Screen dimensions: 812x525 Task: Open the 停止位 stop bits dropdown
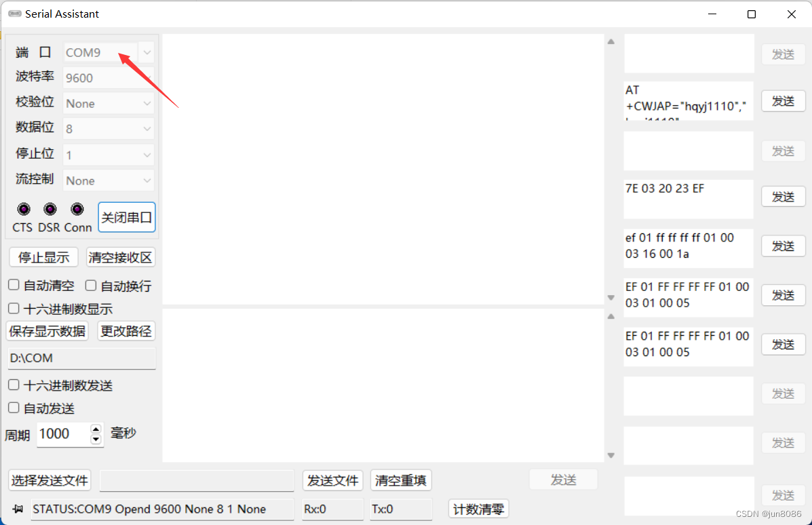pyautogui.click(x=109, y=155)
